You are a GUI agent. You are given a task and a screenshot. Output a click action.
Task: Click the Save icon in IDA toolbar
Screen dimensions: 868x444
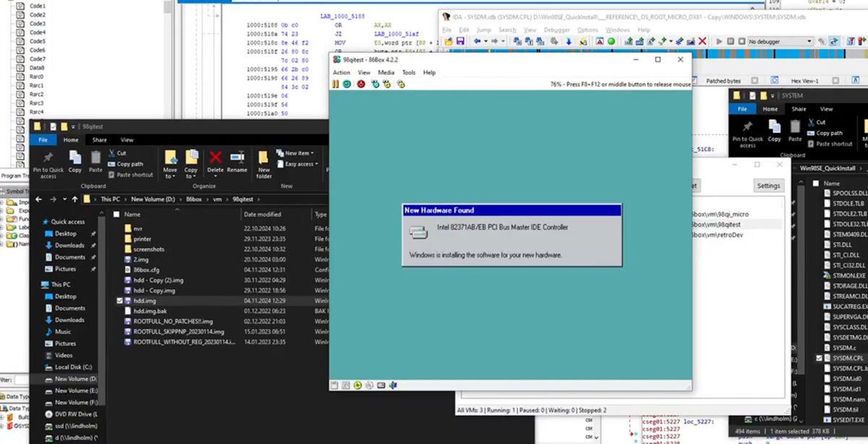[x=460, y=41]
